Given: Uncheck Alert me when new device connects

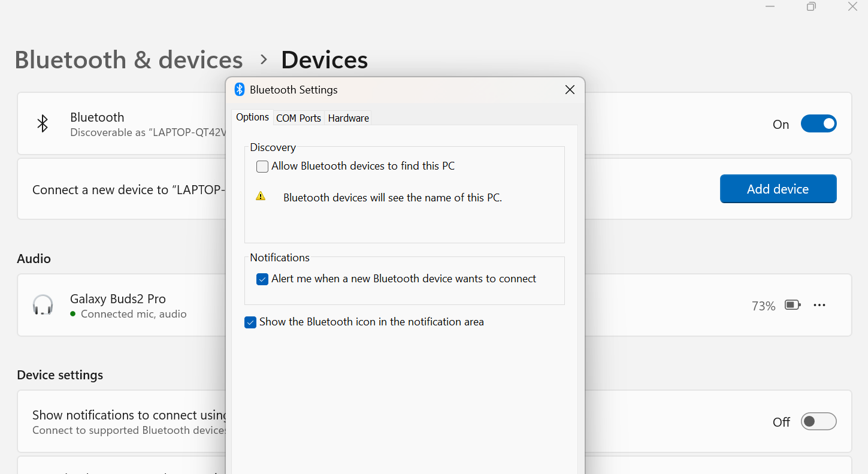Looking at the screenshot, I should pyautogui.click(x=262, y=279).
